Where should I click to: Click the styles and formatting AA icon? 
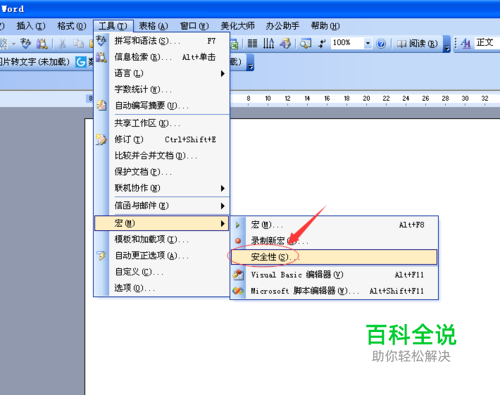[466, 43]
